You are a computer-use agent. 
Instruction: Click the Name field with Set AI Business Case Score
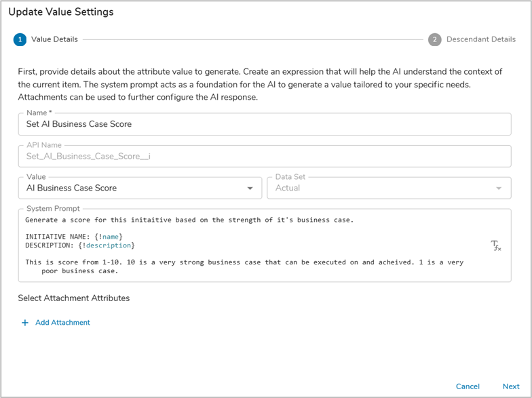pos(265,124)
